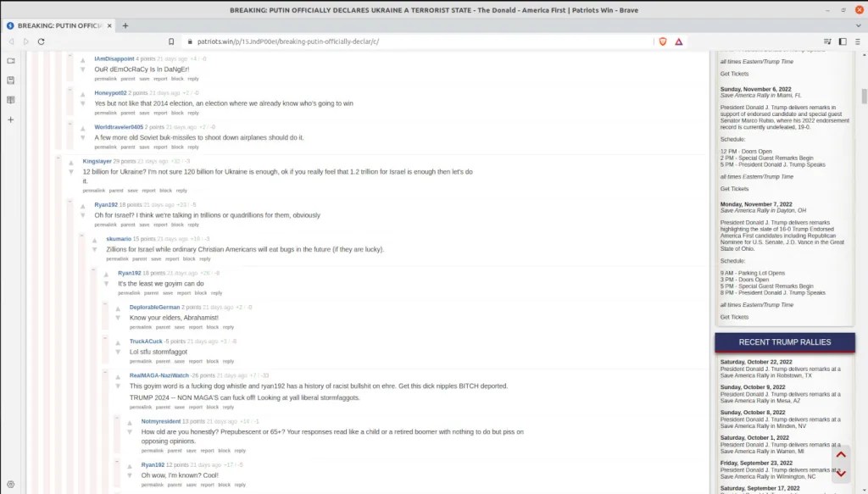Jump to the top with the red up chevron
This screenshot has height=494, width=868.
(841, 455)
